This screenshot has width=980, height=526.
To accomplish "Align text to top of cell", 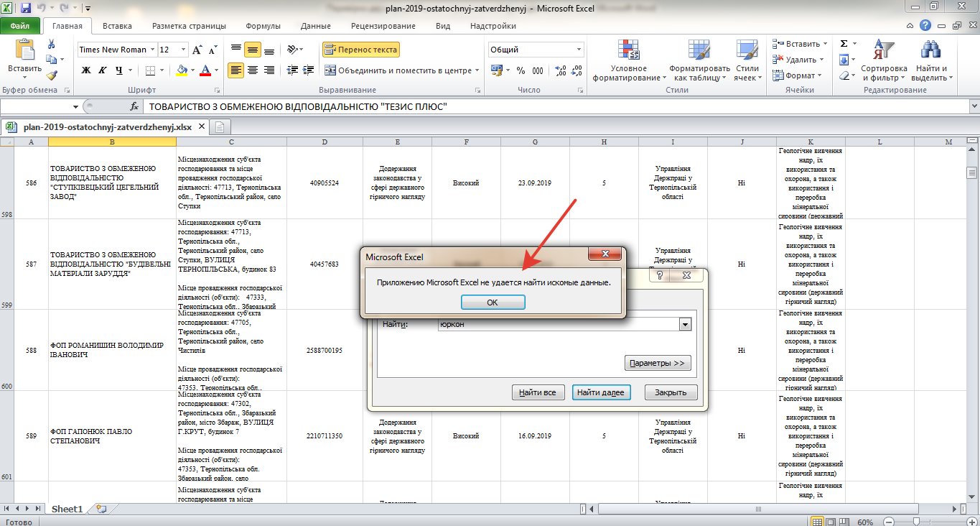I will click(236, 50).
